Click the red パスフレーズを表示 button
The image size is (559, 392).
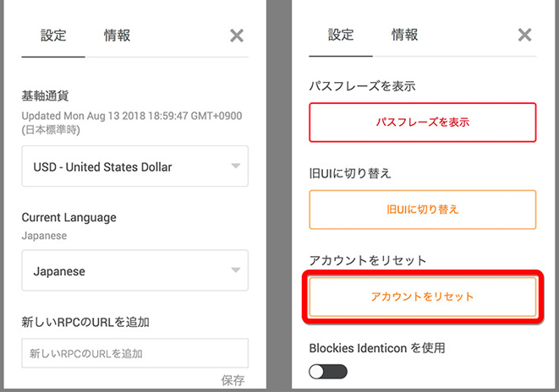(422, 122)
